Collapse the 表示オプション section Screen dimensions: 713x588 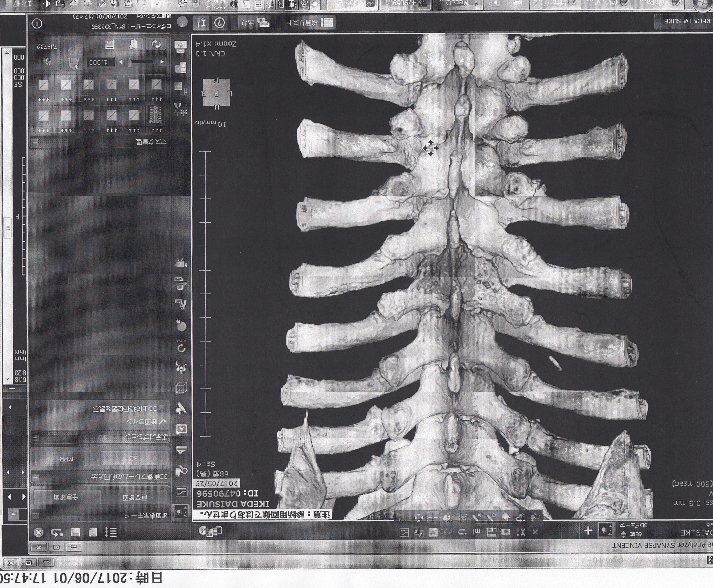coord(35,438)
